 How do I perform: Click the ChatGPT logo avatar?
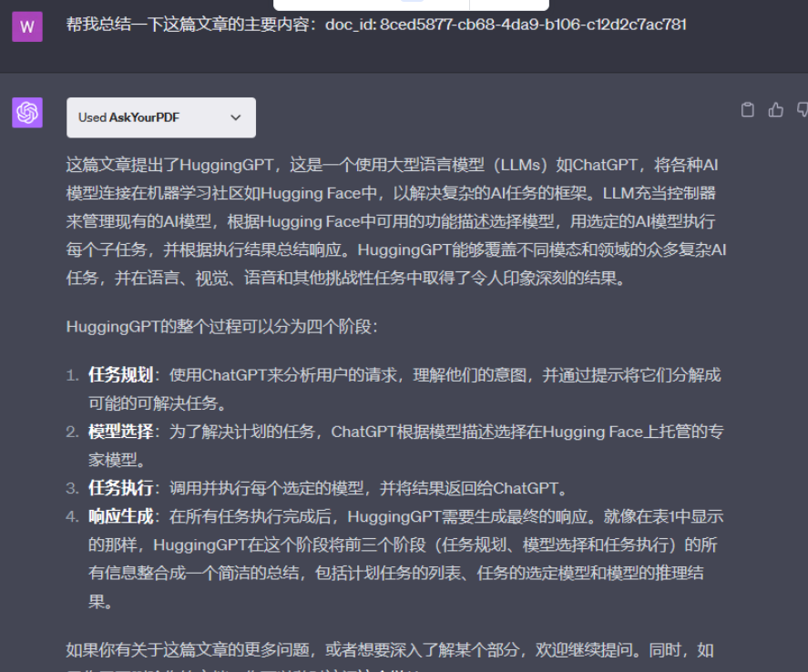(x=26, y=112)
